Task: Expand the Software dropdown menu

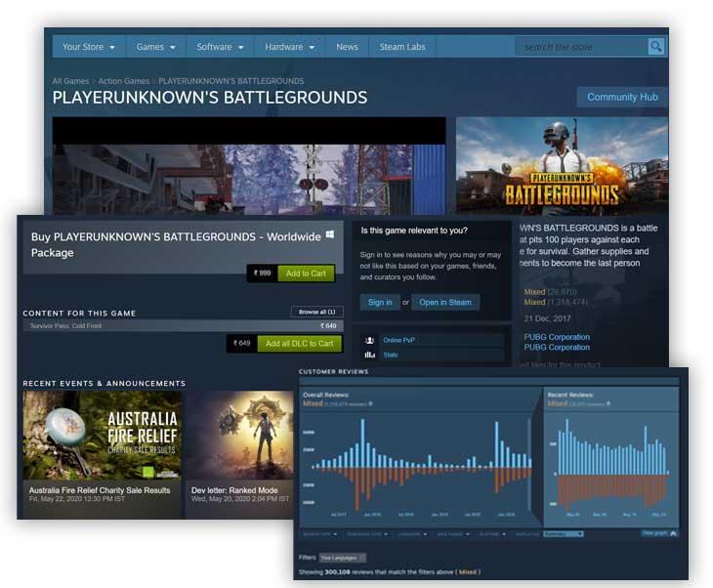Action: [220, 47]
